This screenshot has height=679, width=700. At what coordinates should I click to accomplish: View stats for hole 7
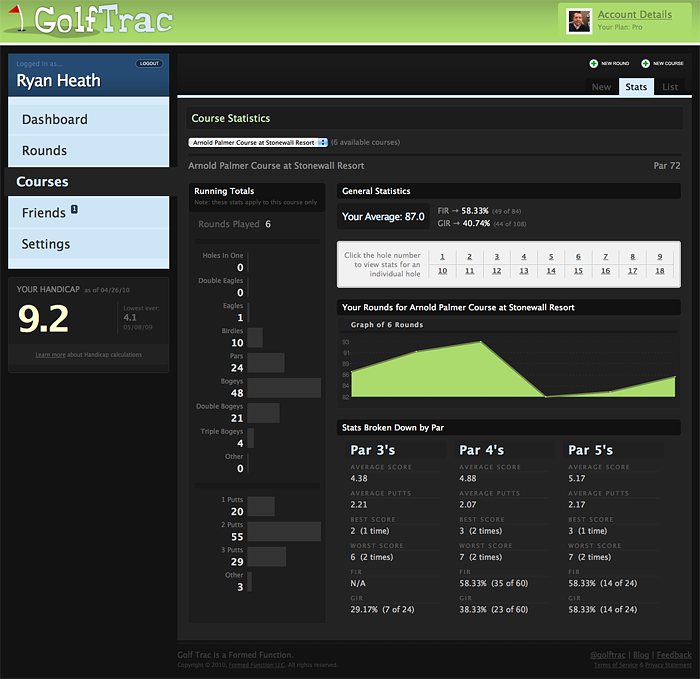click(x=606, y=257)
